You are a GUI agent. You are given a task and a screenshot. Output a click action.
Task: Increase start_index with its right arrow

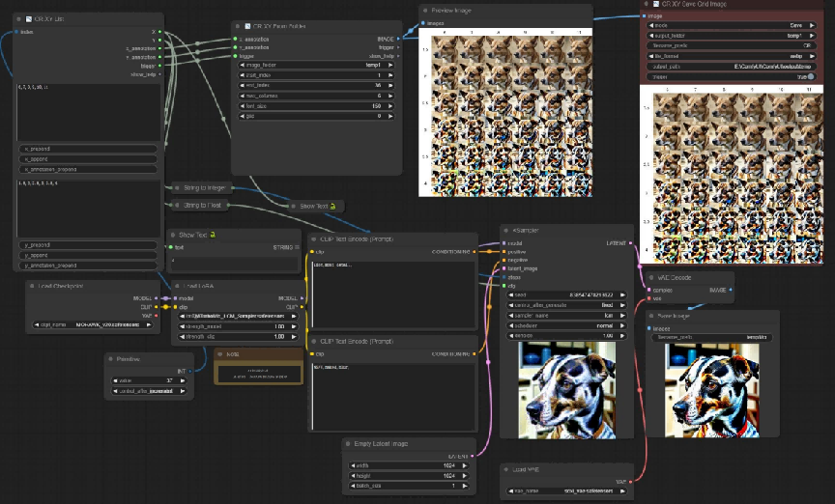click(390, 75)
